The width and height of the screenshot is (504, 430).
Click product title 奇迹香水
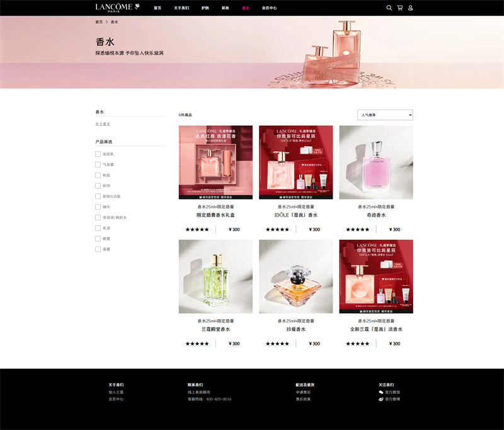coord(376,215)
